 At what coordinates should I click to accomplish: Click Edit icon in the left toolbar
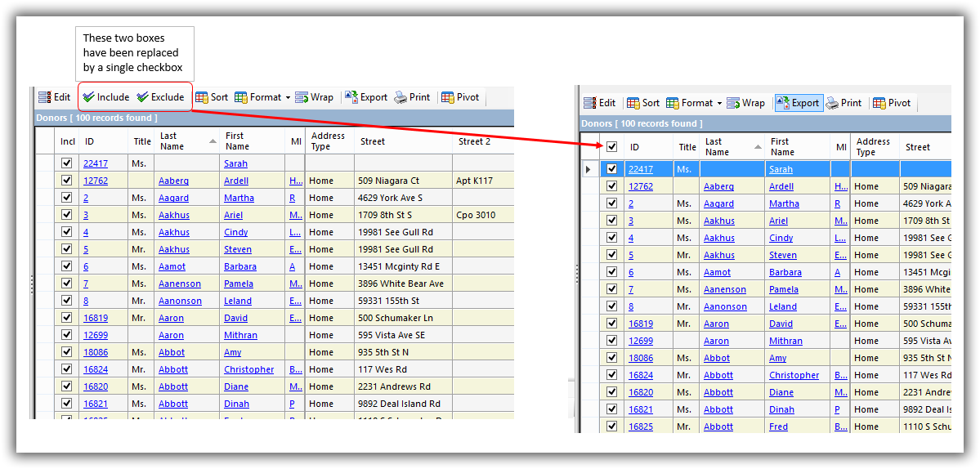(x=45, y=97)
